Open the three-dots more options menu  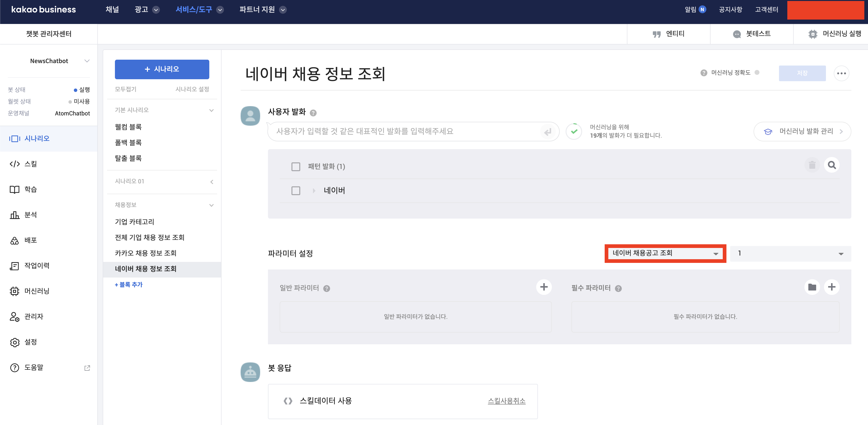point(841,73)
